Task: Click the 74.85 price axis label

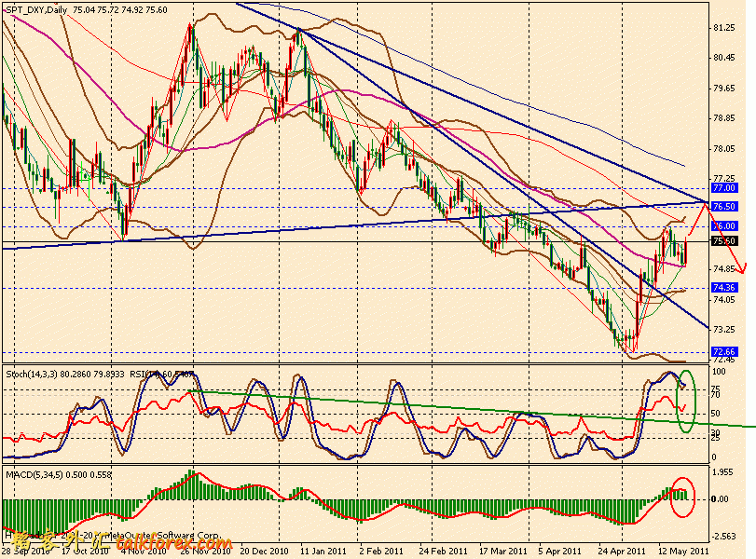Action: click(723, 268)
